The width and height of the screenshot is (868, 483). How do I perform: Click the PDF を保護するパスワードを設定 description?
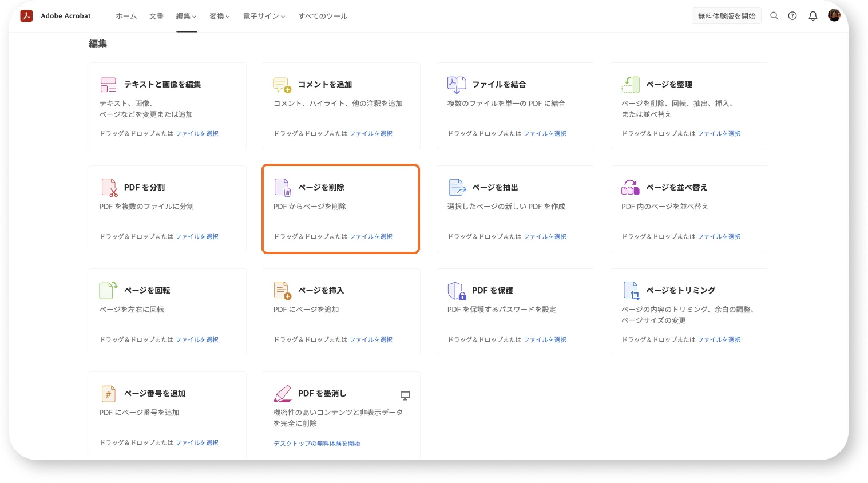point(502,310)
